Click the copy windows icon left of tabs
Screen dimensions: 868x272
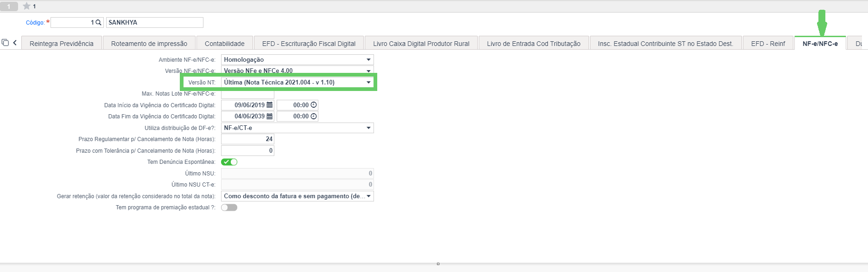[x=5, y=43]
